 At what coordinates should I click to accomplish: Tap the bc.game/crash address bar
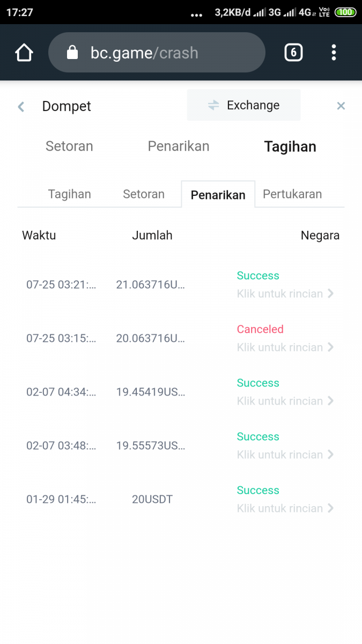(161, 53)
